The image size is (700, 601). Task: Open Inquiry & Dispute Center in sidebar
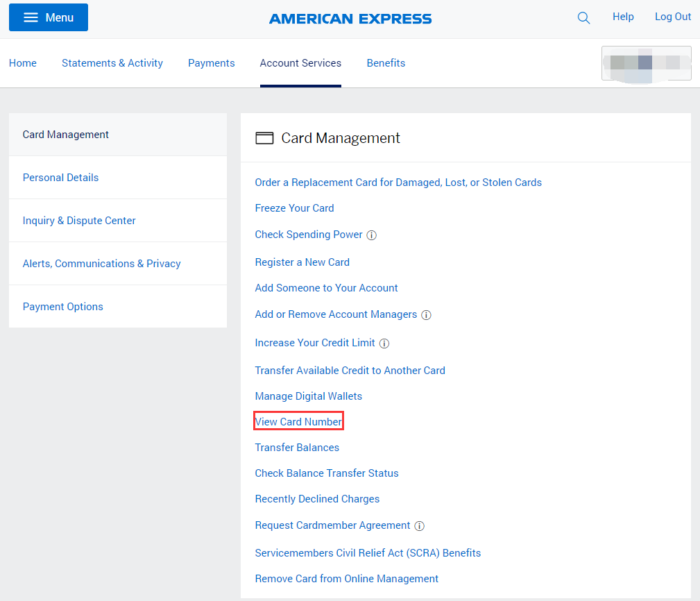(x=118, y=221)
